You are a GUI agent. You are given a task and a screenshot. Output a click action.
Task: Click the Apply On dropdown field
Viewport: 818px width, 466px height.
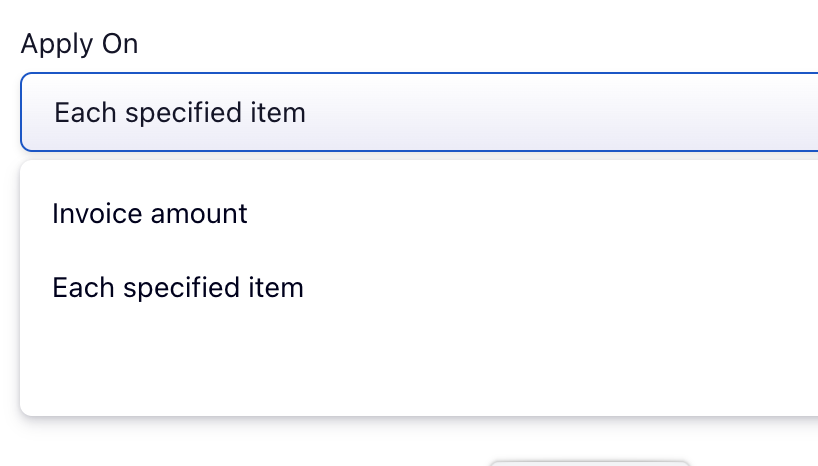point(420,112)
